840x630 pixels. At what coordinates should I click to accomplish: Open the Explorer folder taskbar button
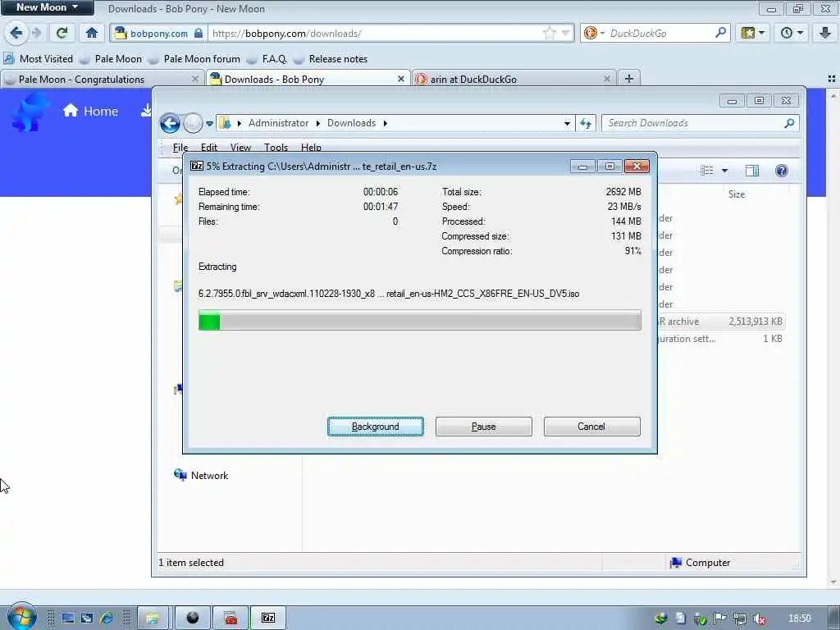point(153,619)
